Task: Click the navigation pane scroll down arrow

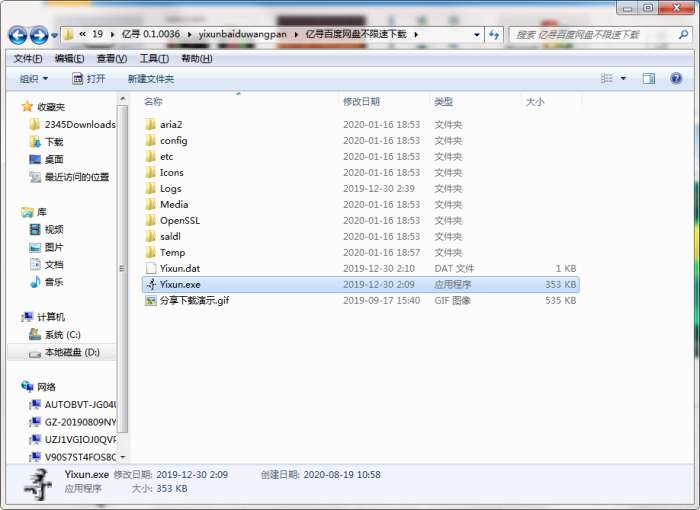Action: click(122, 457)
